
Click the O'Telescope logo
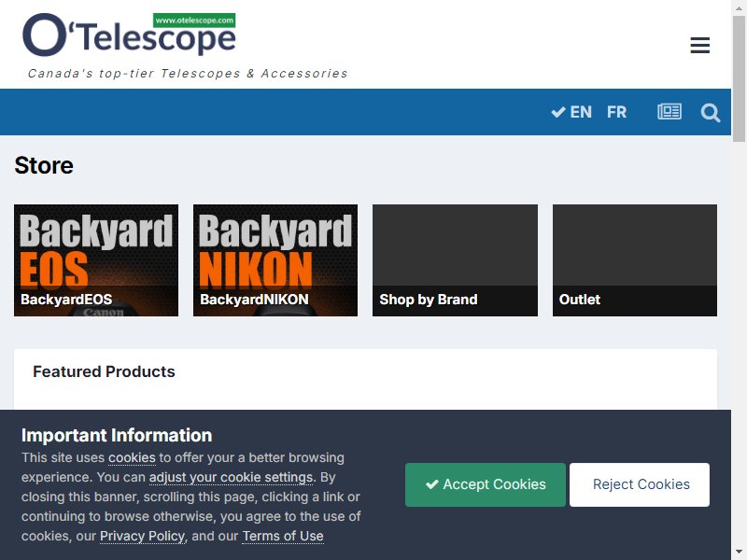(129, 35)
